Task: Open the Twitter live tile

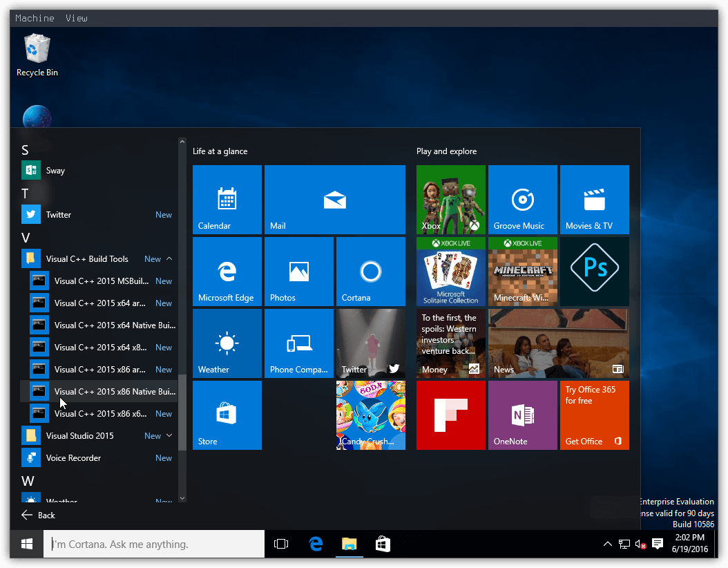Action: pyautogui.click(x=370, y=343)
